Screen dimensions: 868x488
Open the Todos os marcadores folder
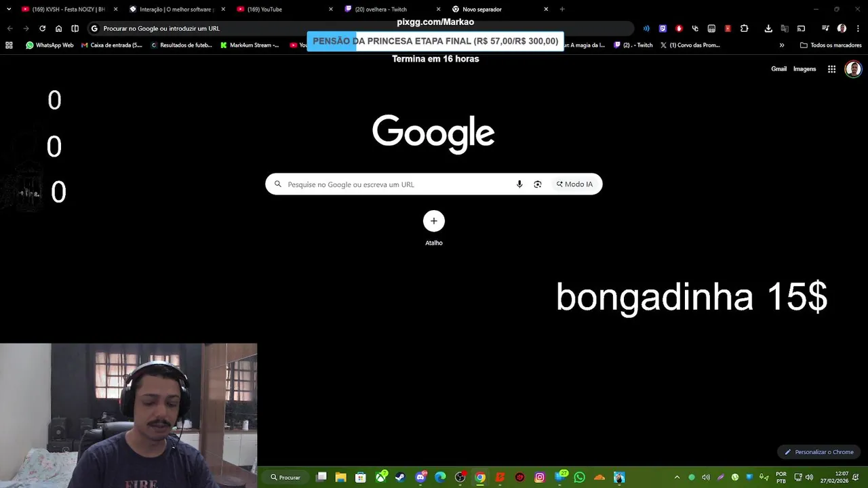831,45
